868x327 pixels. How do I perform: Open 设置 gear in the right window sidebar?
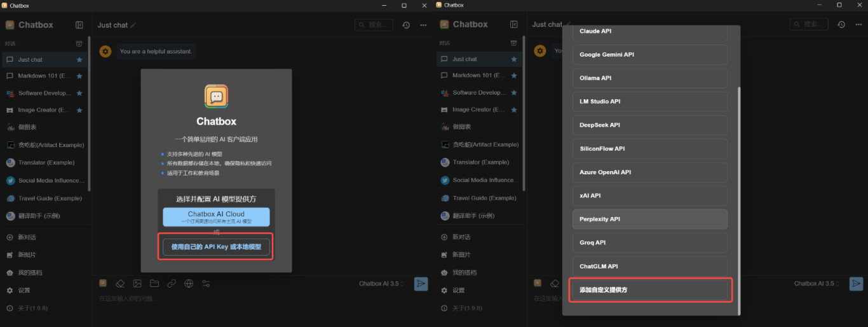pyautogui.click(x=444, y=290)
